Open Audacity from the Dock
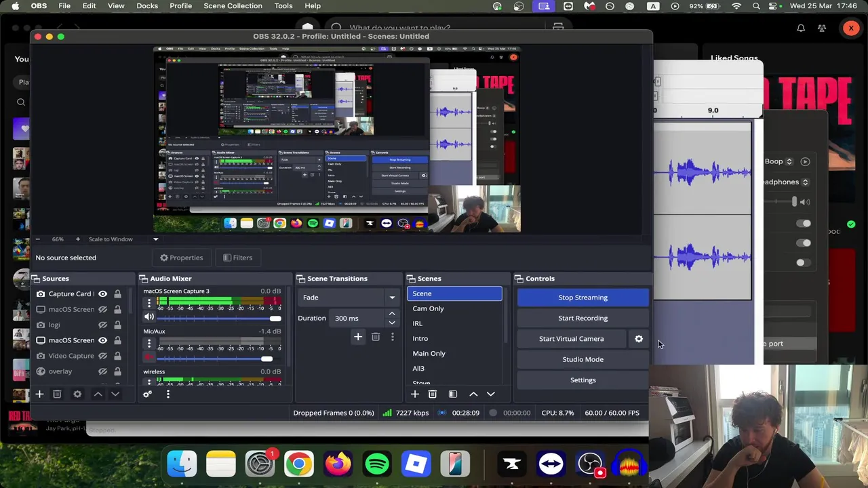The image size is (868, 488). click(x=630, y=464)
